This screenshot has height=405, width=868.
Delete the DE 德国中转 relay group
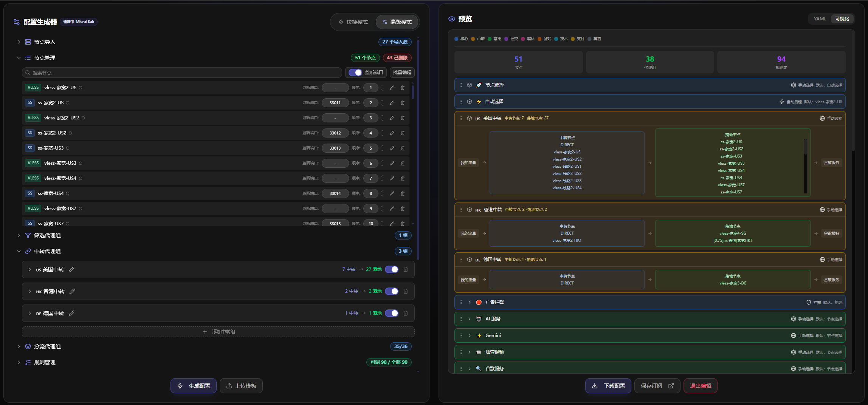(406, 313)
